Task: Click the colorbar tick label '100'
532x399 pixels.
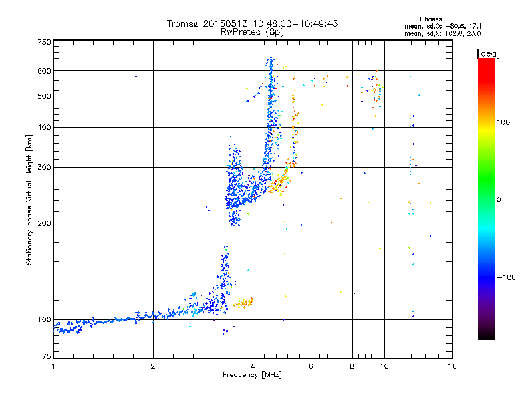Action: [x=503, y=122]
